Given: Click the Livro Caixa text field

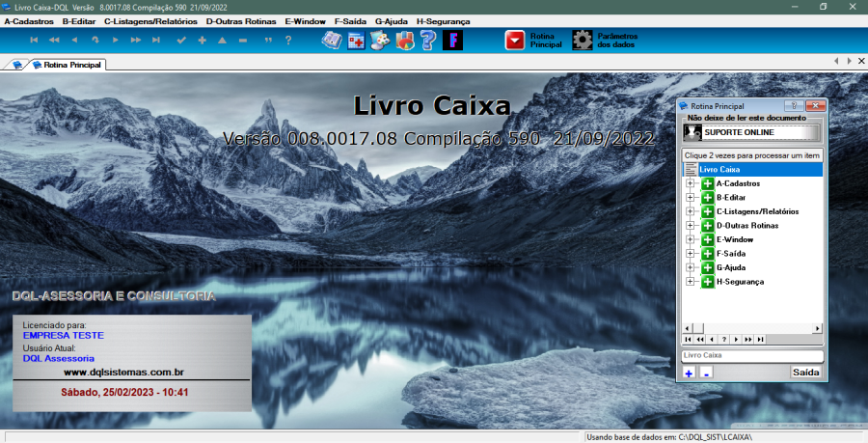Looking at the screenshot, I should point(751,356).
